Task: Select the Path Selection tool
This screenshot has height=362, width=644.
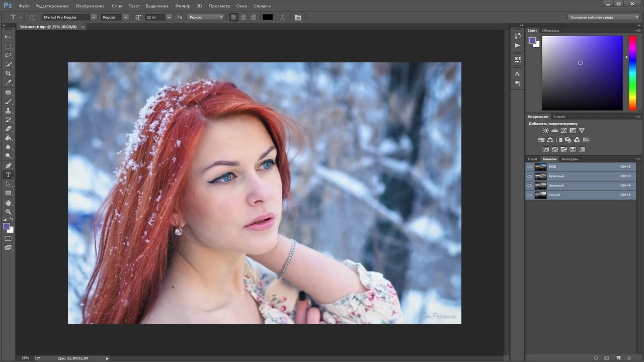Action: [8, 184]
